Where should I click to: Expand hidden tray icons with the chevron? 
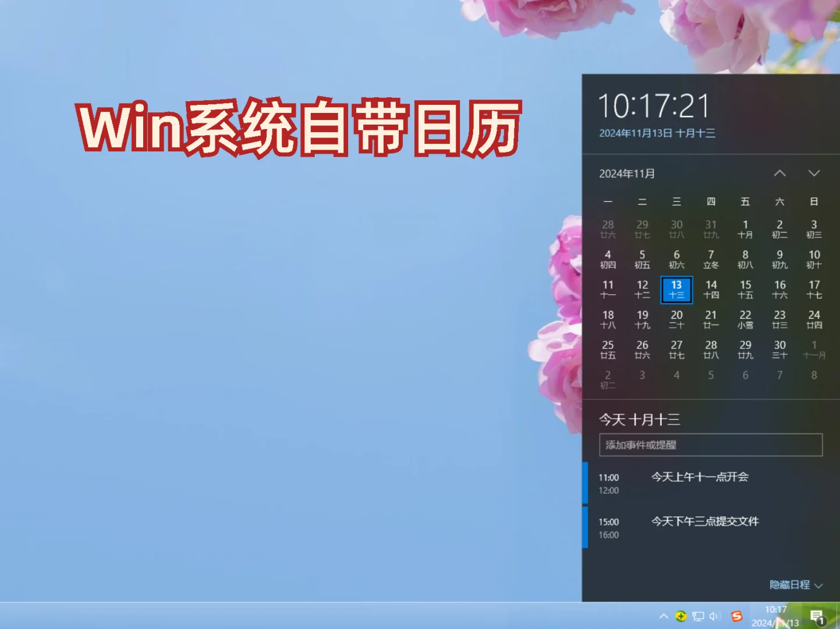[x=664, y=616]
